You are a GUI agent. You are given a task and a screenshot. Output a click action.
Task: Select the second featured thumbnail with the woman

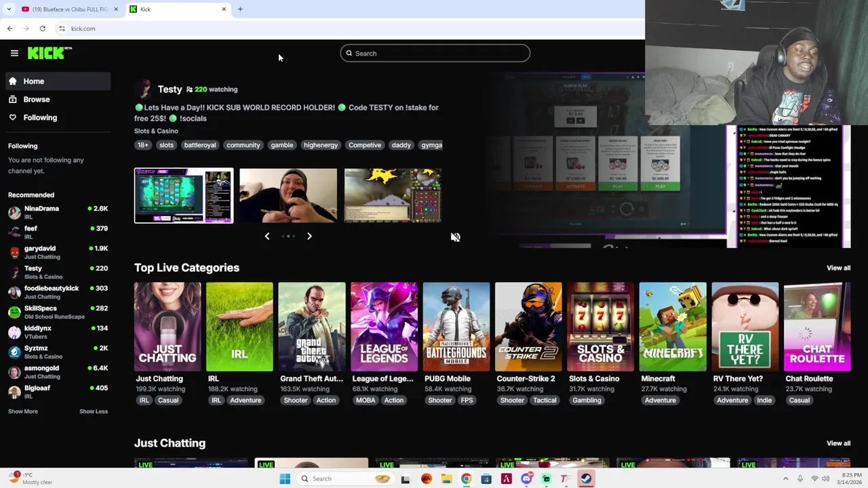tap(288, 195)
